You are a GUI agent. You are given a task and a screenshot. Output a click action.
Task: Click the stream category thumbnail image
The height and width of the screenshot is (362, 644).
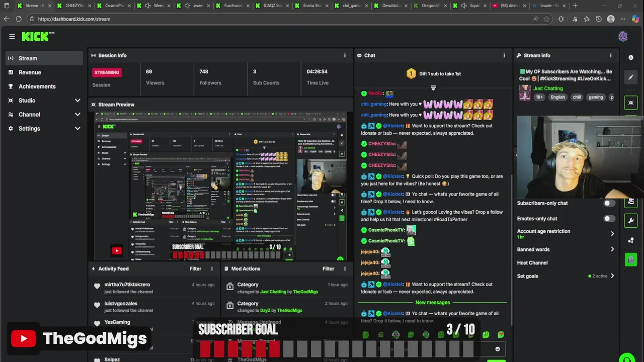point(525,93)
